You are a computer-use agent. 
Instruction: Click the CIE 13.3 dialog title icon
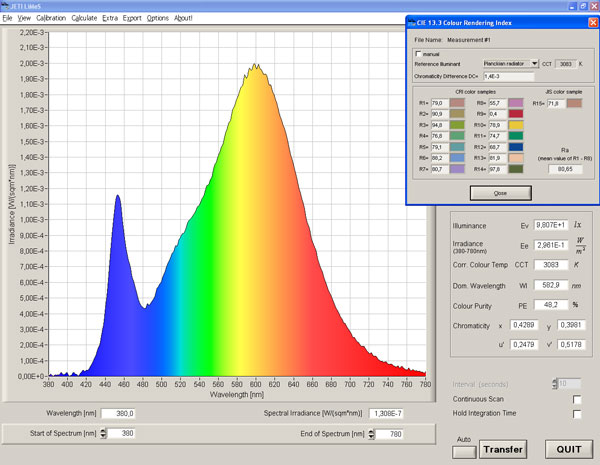(x=412, y=23)
